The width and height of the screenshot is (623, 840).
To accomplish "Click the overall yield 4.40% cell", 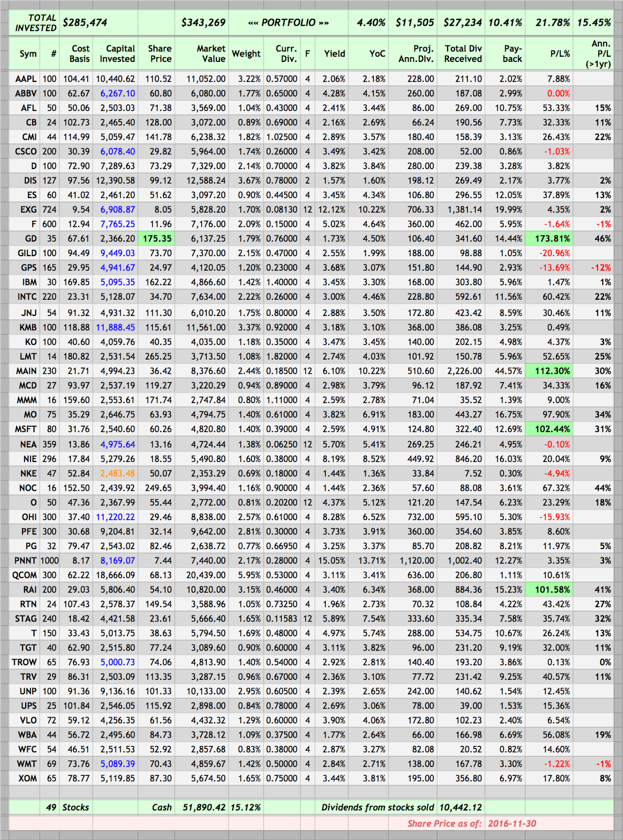I will click(x=368, y=23).
